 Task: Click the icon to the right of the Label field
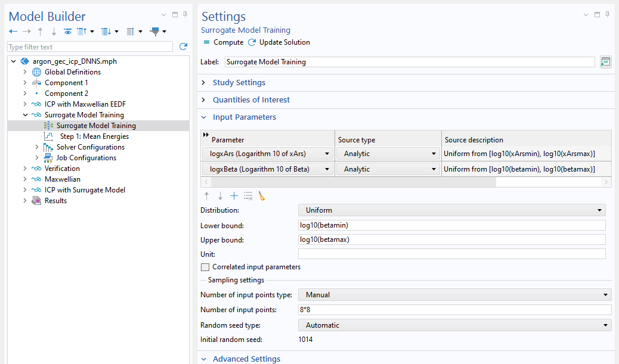pos(605,62)
